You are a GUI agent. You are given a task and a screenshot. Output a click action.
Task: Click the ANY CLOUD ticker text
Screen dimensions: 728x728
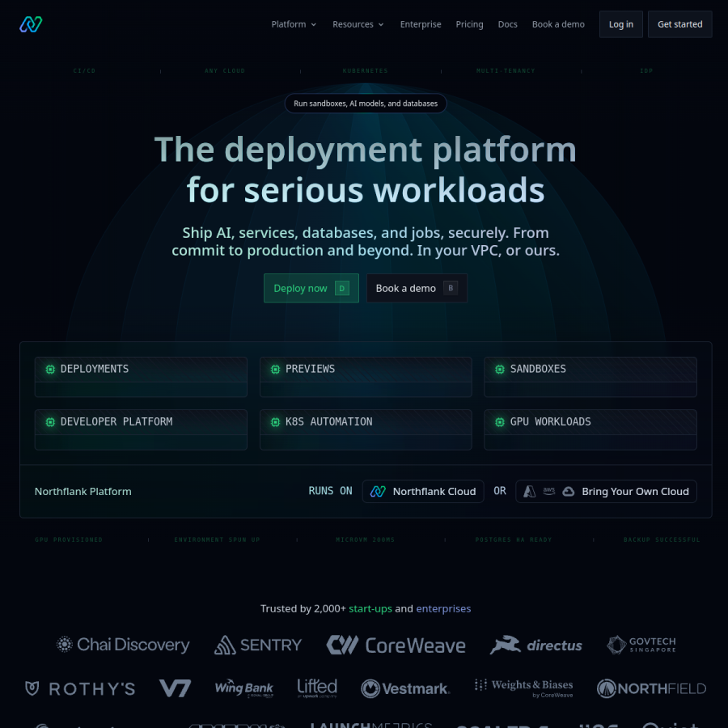point(225,71)
